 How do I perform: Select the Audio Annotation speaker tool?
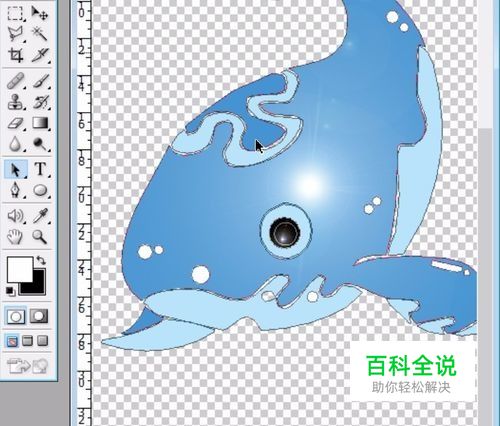pyautogui.click(x=15, y=216)
